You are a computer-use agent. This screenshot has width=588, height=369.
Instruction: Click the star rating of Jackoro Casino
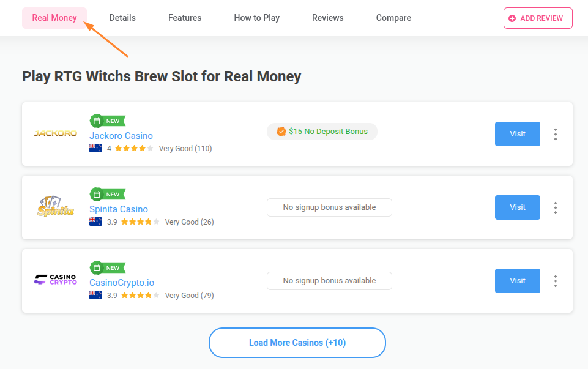pyautogui.click(x=134, y=149)
